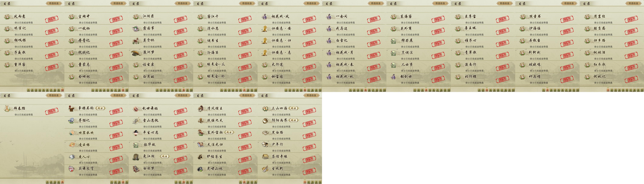
Task: Click the tea house icon for 茶馆奇缘
Action: pos(265,157)
